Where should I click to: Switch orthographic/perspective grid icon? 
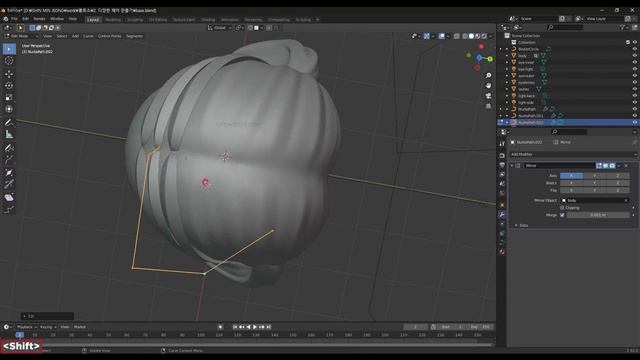(488, 106)
